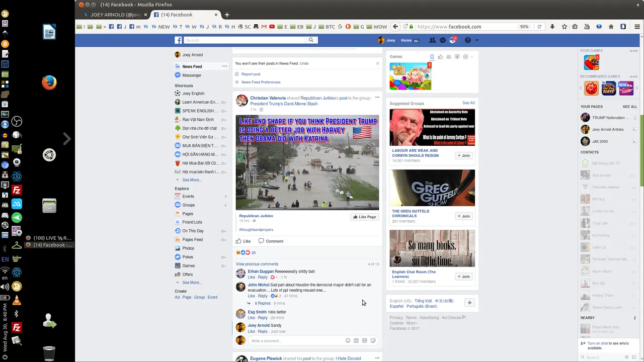Launch Firefox from the Ubuntu dock
The width and height of the screenshot is (644, 362).
(x=49, y=82)
